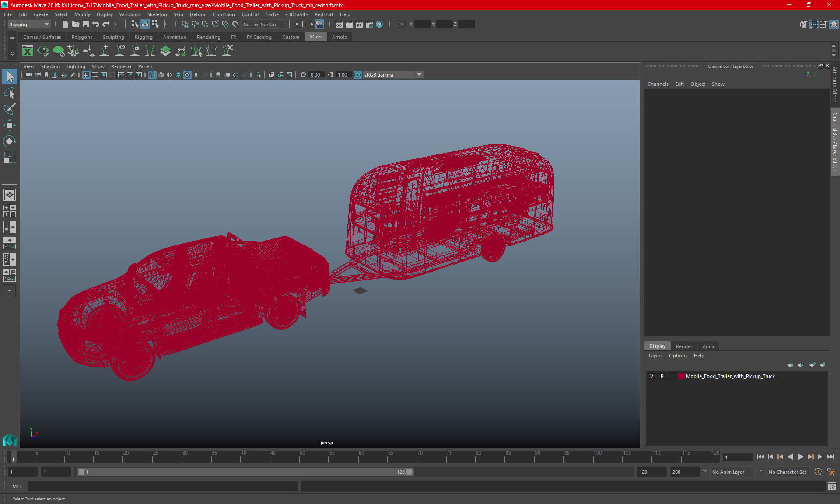Open the Deform menu
Screen dimensions: 840x504
tap(198, 14)
